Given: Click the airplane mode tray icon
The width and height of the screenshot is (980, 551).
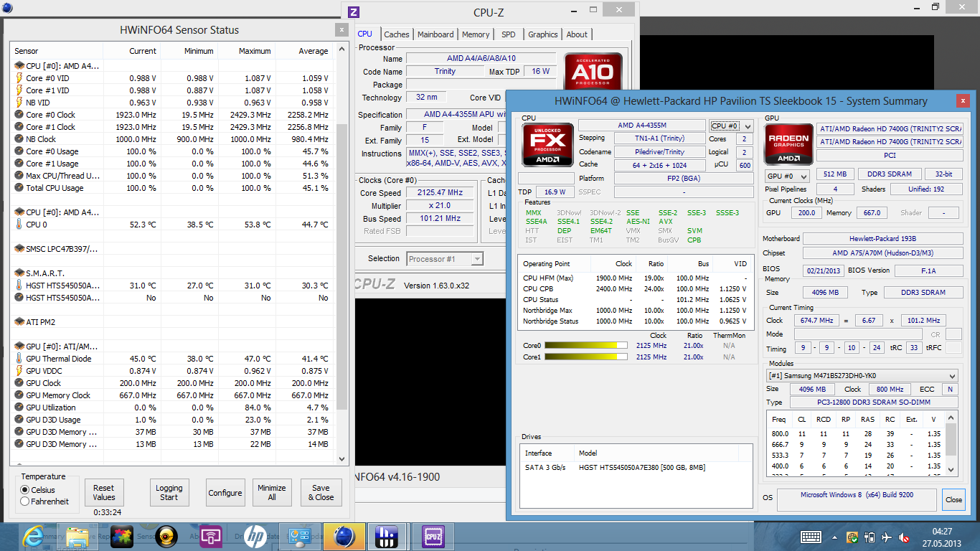Looking at the screenshot, I should (x=886, y=537).
